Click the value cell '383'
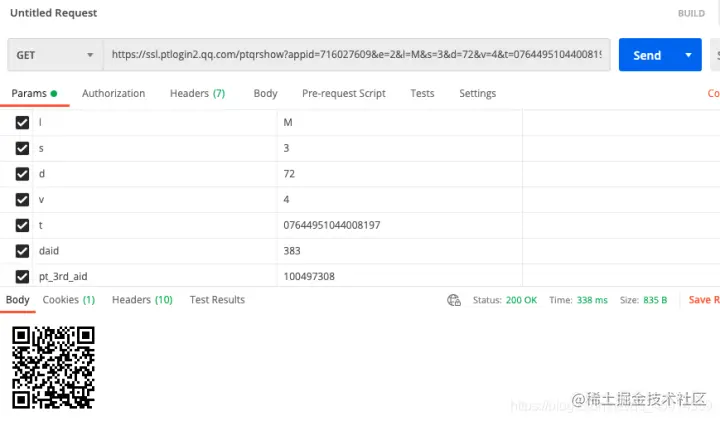This screenshot has height=421, width=720. [399, 251]
